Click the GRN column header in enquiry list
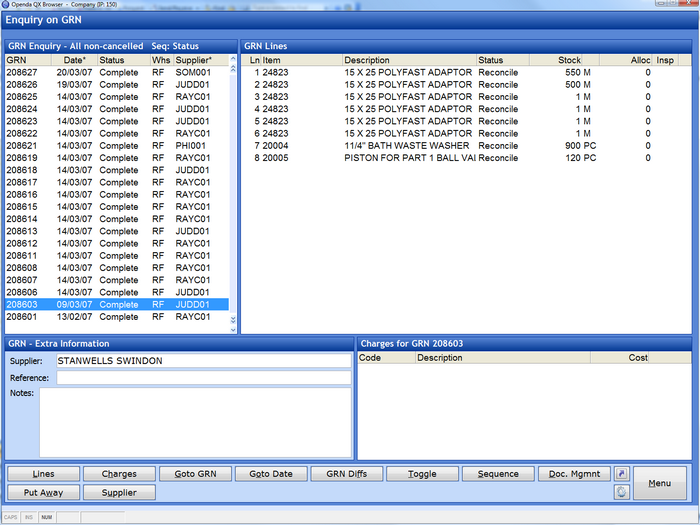The image size is (700, 525). coord(28,60)
